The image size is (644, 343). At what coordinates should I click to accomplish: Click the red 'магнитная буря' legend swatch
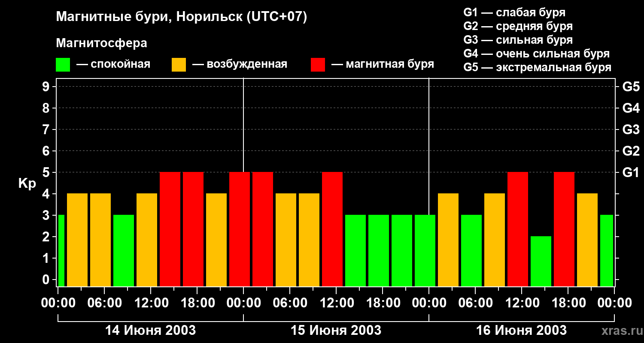coord(318,65)
